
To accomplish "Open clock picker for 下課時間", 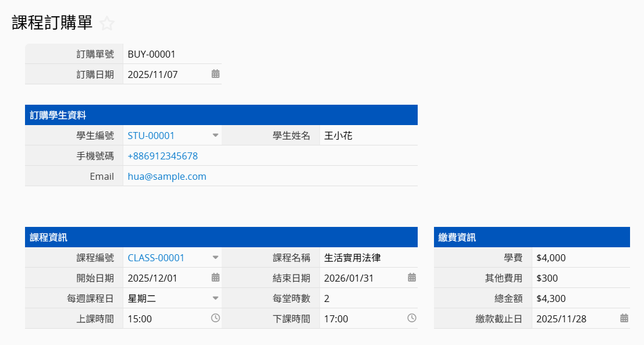I will [412, 318].
